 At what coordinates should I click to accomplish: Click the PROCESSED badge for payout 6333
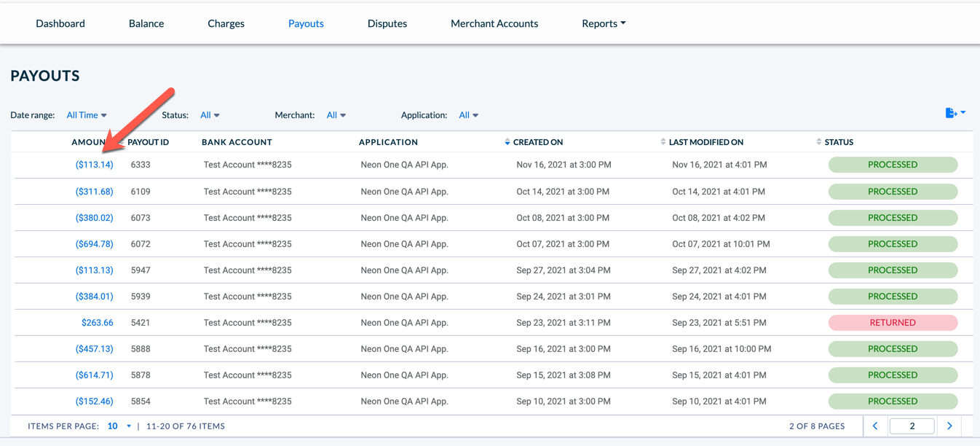(x=893, y=164)
